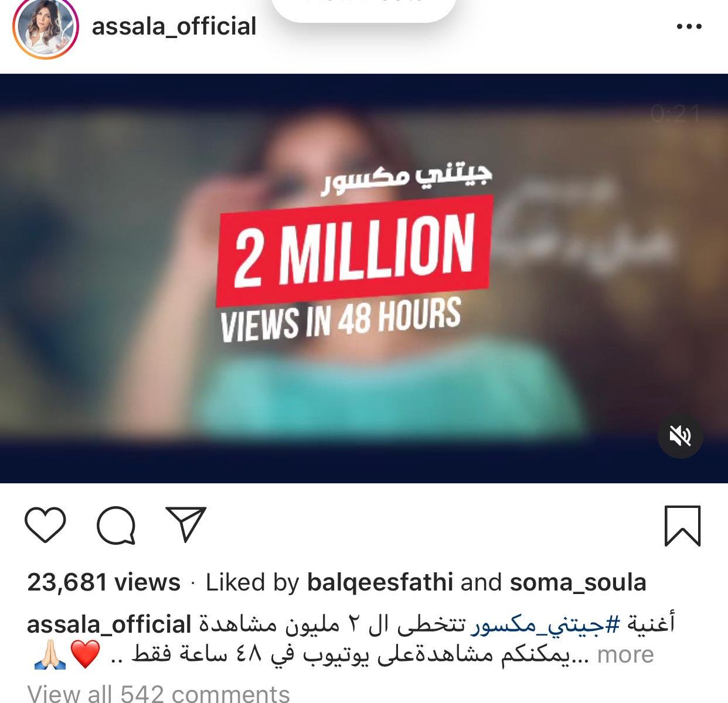Tap the Arabic song title in video

pyautogui.click(x=407, y=182)
